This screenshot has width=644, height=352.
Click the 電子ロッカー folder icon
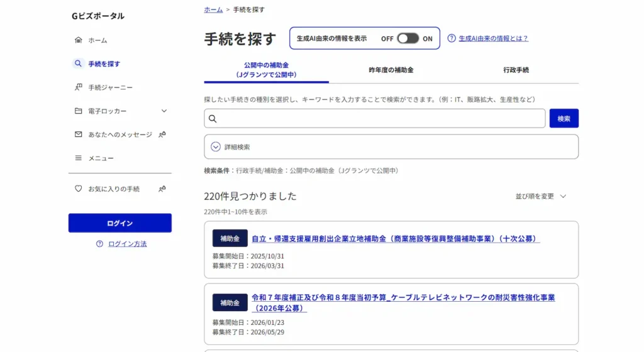79,111
